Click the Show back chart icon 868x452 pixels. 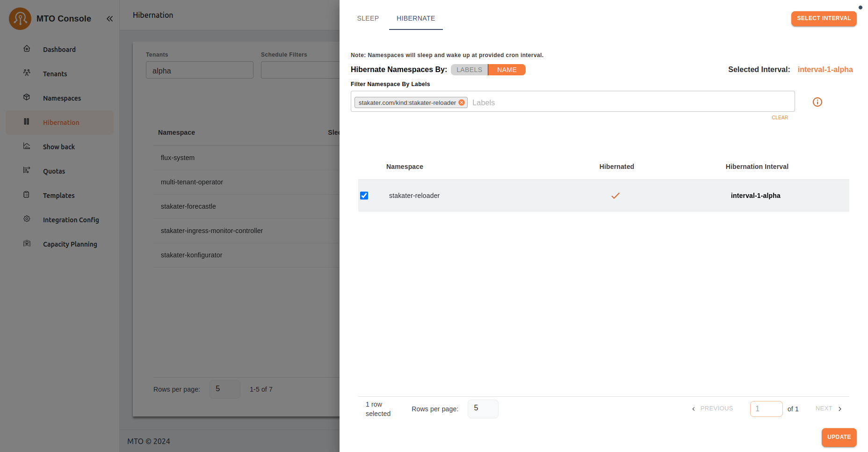click(x=27, y=146)
